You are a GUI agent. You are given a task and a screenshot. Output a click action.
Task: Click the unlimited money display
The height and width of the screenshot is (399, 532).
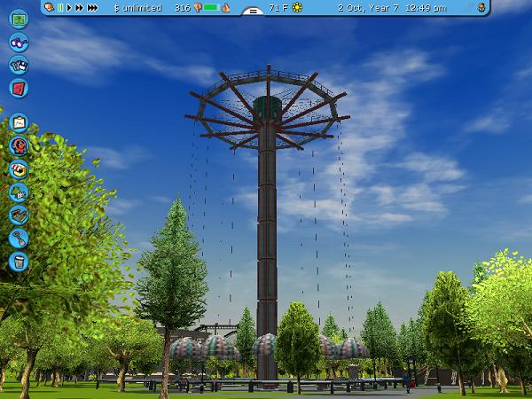[x=138, y=7]
